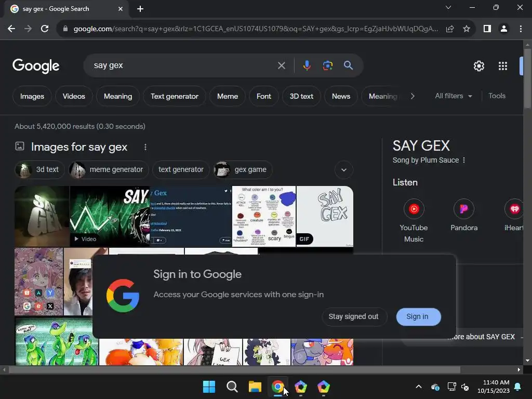Click Chrome icon in taskbar

(x=278, y=387)
